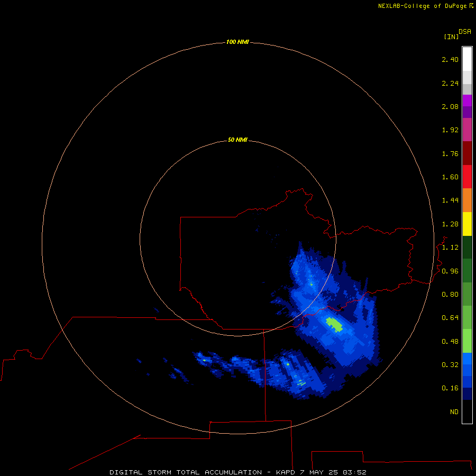Screen dimensions: 476x476
Task: Click the 2.08 legend value
Action: [450, 106]
